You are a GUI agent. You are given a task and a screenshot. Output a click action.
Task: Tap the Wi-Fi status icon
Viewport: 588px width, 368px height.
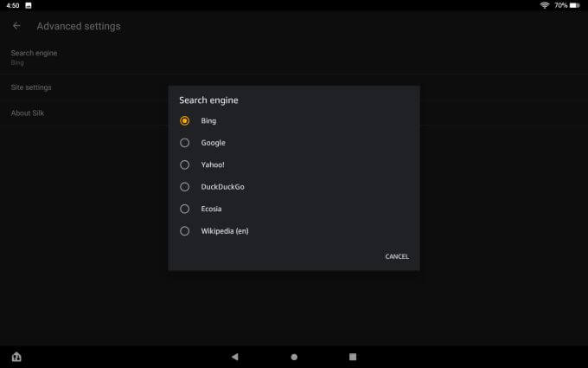[545, 5]
